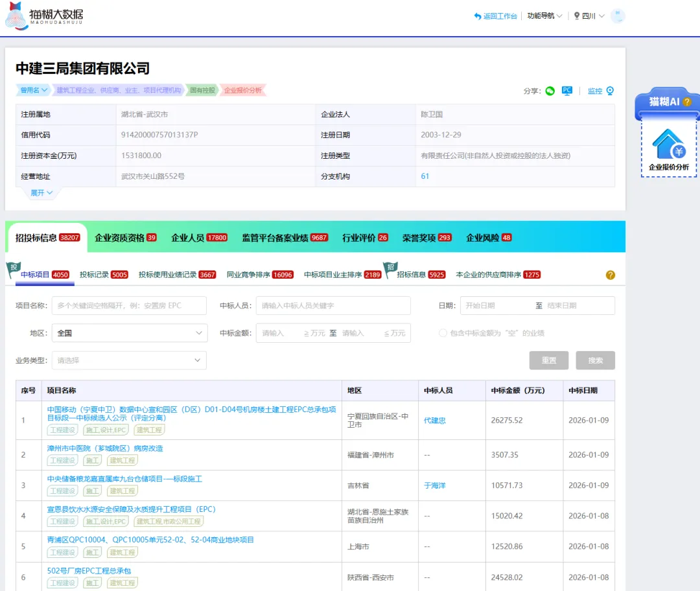Open the 502号厂房EPC工程总承包 link

(x=89, y=571)
